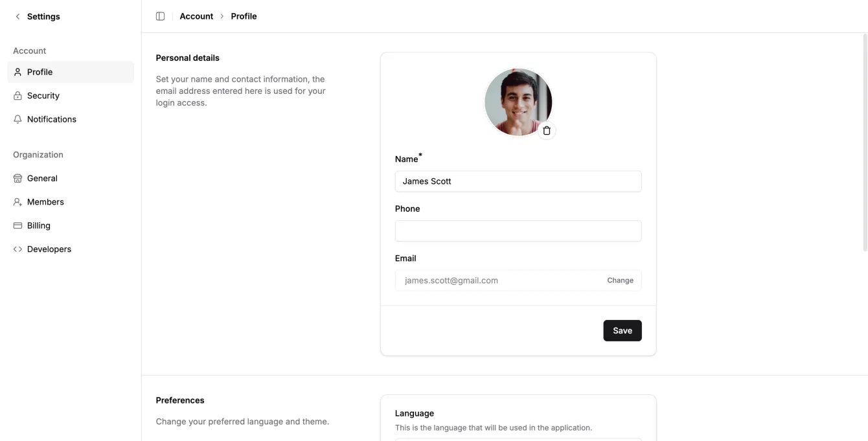Screen dimensions: 868x441
Task: Open Security settings from the sidebar
Action: point(43,95)
